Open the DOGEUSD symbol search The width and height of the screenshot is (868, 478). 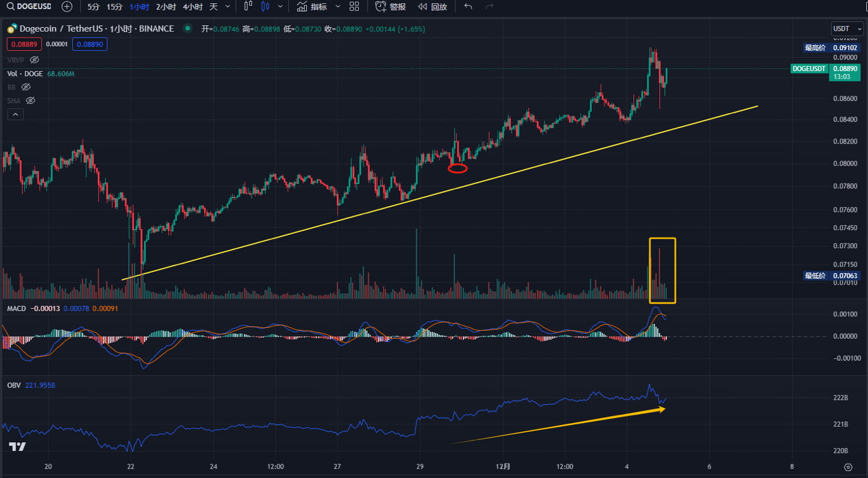coord(29,7)
